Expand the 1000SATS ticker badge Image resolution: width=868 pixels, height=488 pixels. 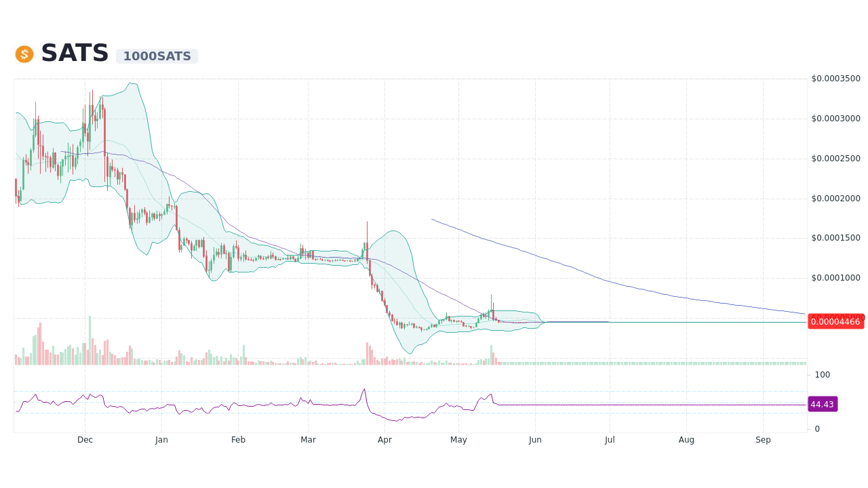pos(157,56)
